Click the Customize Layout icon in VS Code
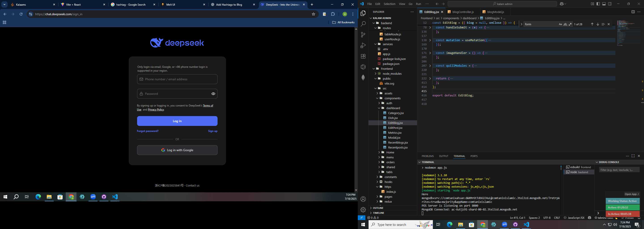The width and height of the screenshot is (644, 229). pyautogui.click(x=592, y=4)
